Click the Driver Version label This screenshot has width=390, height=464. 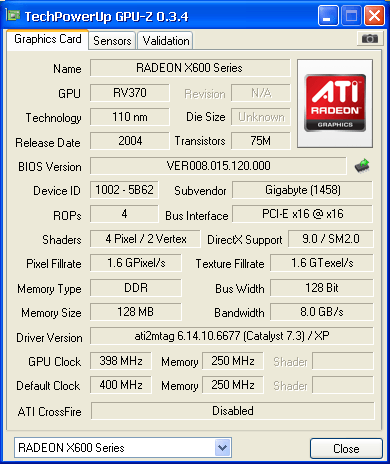click(49, 338)
